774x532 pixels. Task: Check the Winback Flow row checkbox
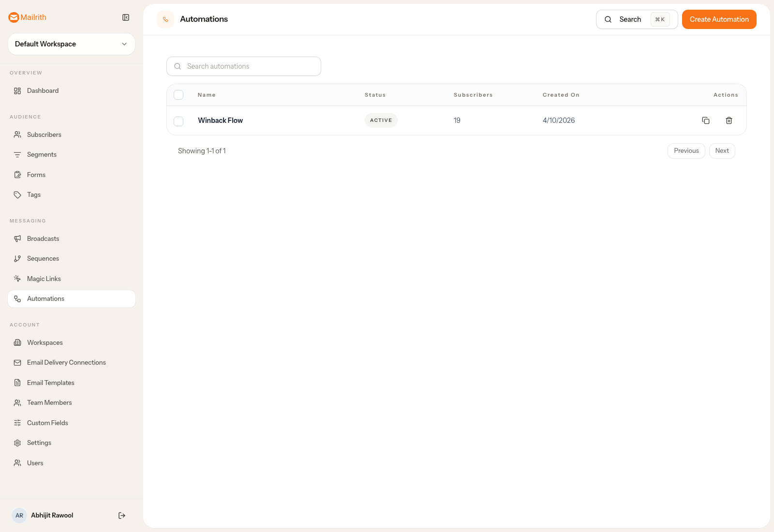click(179, 121)
